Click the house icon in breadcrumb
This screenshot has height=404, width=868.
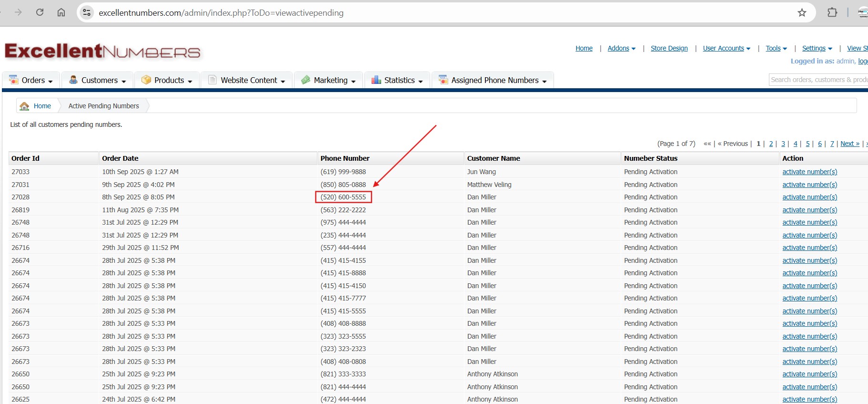24,106
